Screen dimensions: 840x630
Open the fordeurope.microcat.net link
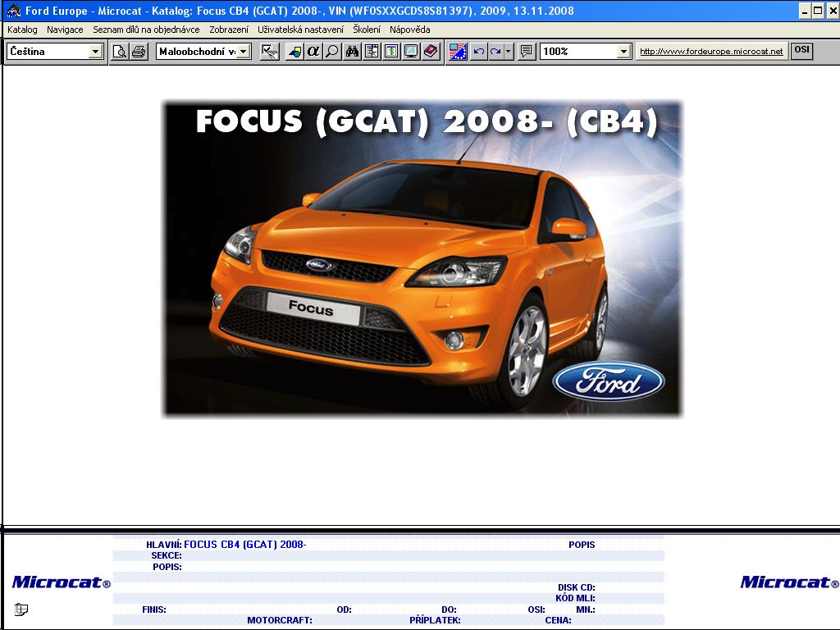click(711, 52)
